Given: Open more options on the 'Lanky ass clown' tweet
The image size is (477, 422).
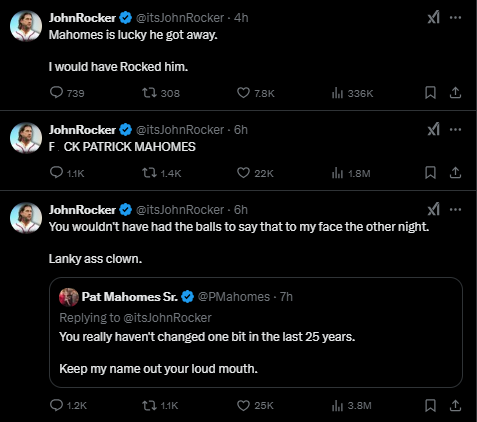Looking at the screenshot, I should (455, 209).
